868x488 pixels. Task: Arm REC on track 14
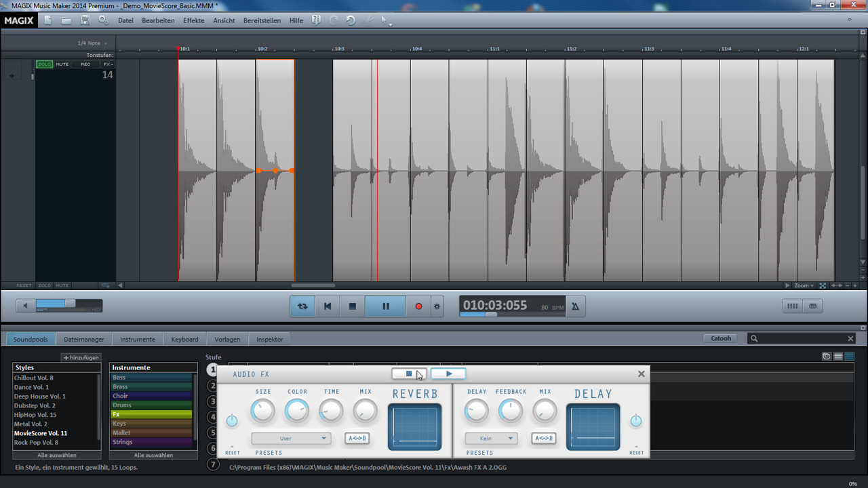coord(85,64)
